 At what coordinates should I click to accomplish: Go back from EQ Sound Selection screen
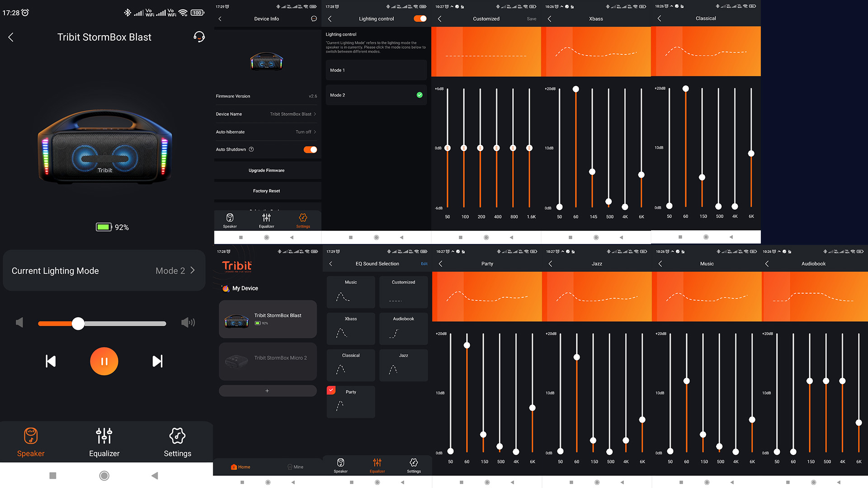331,263
